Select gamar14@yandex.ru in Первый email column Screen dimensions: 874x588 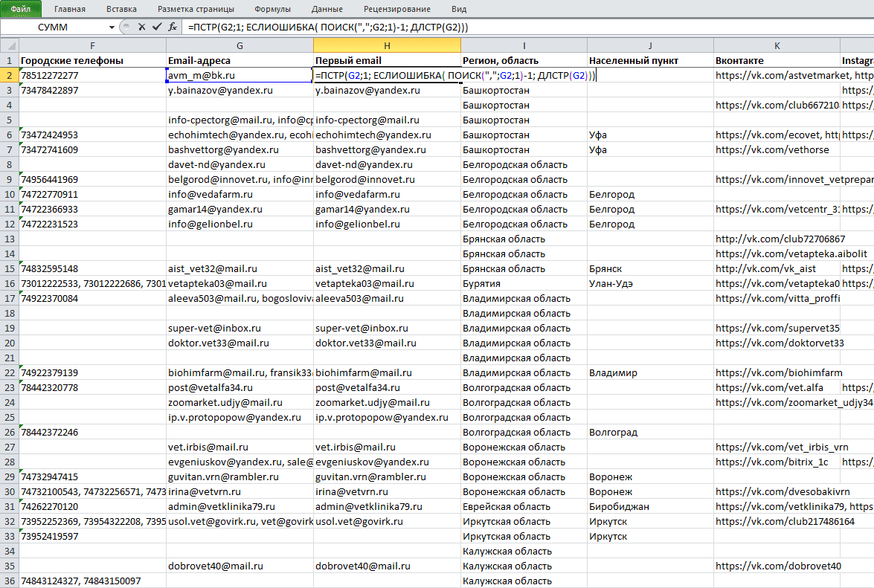(x=387, y=210)
